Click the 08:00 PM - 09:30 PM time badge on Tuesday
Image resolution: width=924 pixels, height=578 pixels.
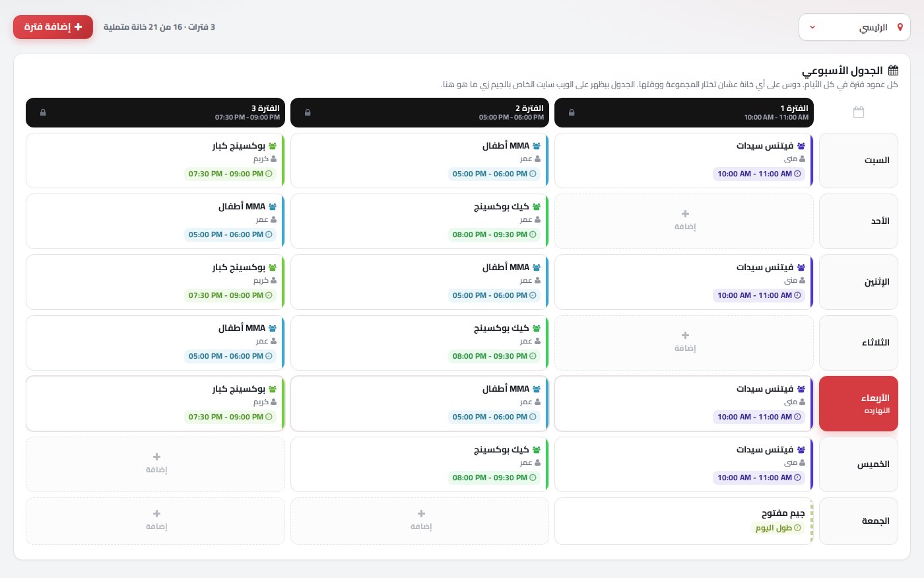pyautogui.click(x=494, y=356)
